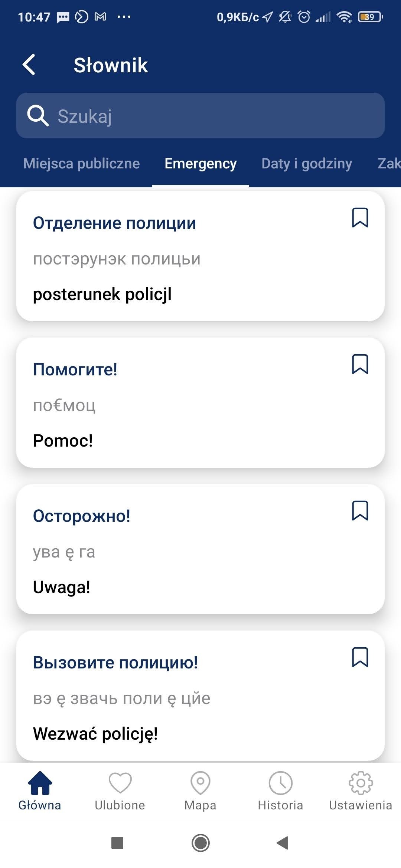
Task: Open the Główna home icon
Action: point(40,784)
